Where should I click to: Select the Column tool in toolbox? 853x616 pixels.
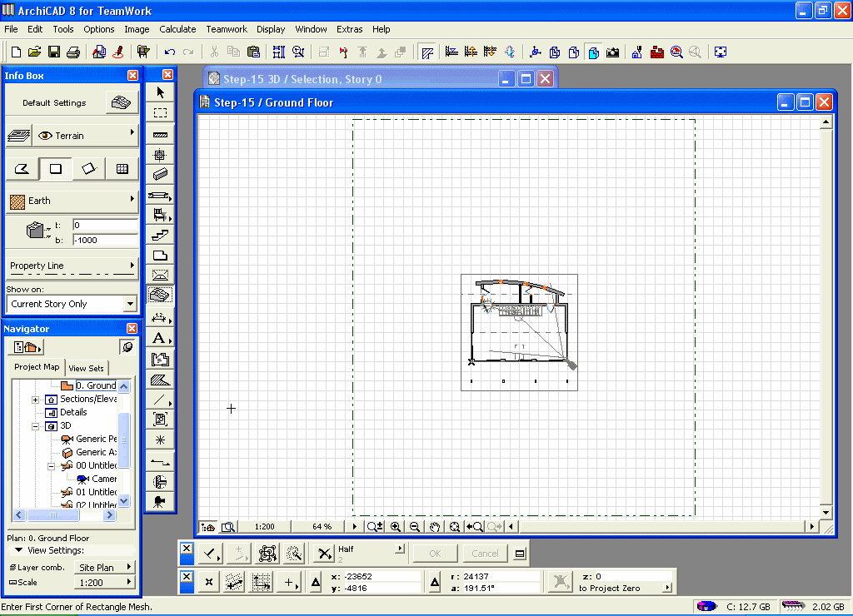coord(160,154)
